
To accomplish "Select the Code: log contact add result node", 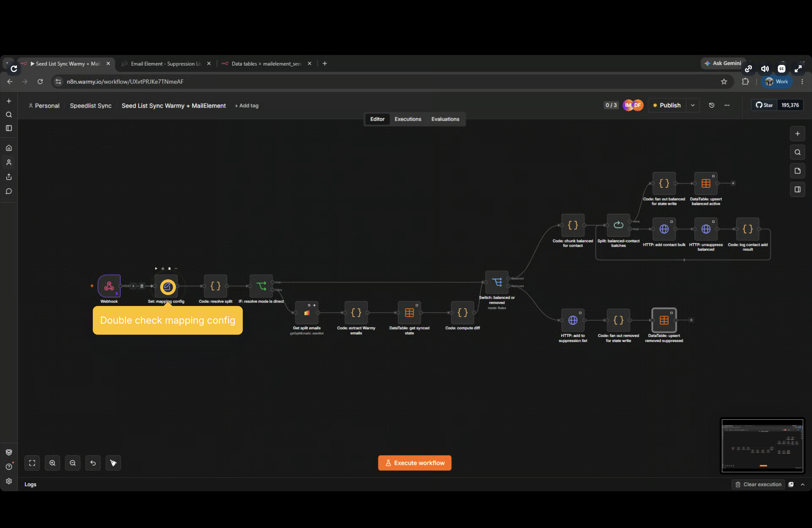I will point(748,229).
